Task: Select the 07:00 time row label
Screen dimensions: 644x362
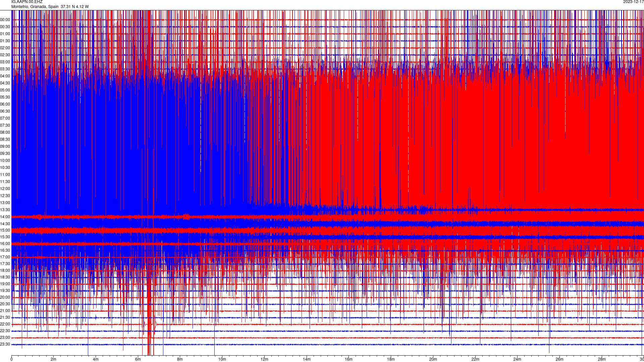Action: pyautogui.click(x=5, y=118)
